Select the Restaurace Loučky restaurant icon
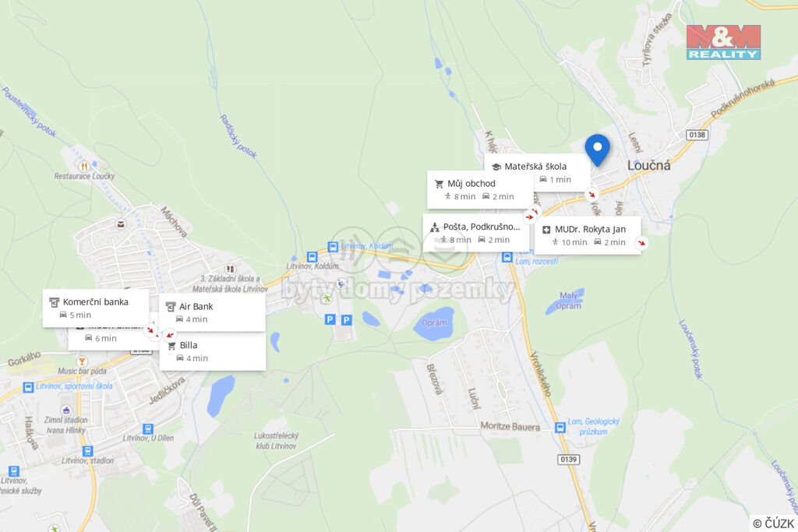Screen dimensions: 798x532 point(84,166)
